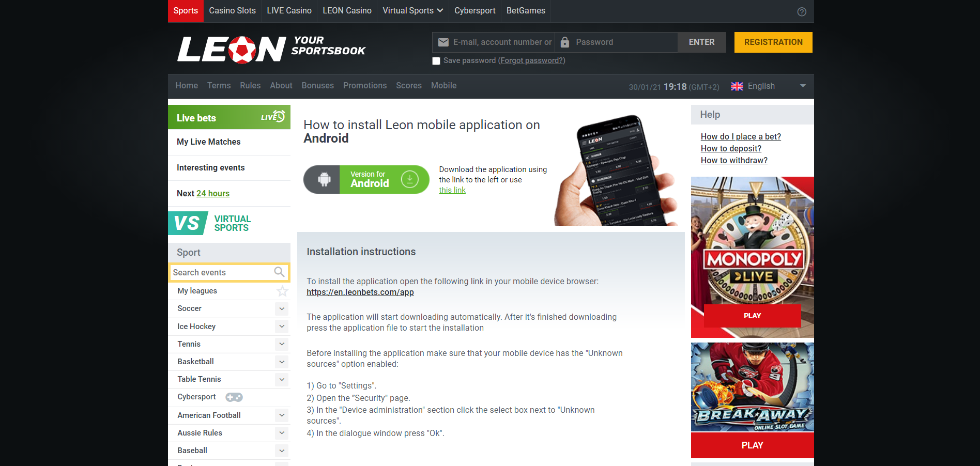This screenshot has width=980, height=466.
Task: Click the search magnifier icon
Action: tap(279, 272)
